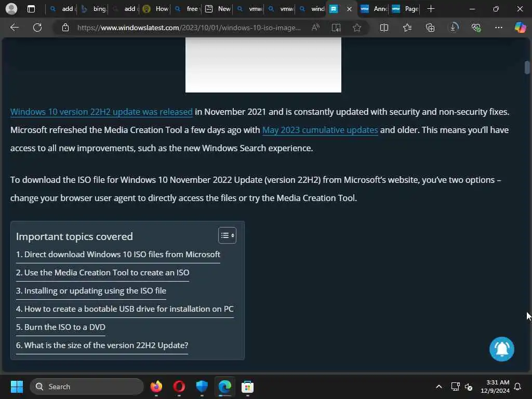This screenshot has height=399, width=532.
Task: Open Settings and more menu
Action: point(498,28)
